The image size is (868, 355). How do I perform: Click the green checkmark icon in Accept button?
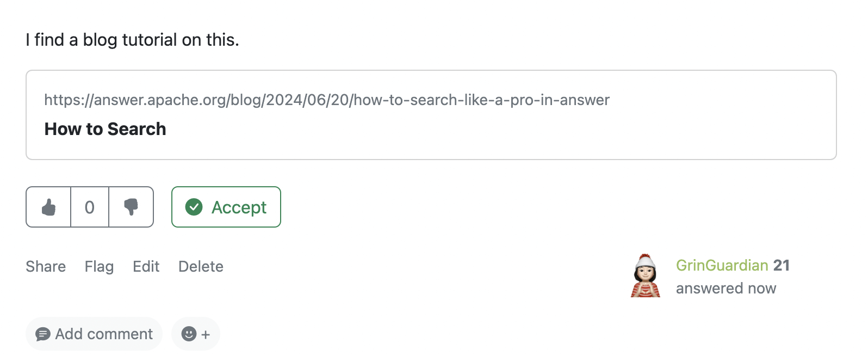pyautogui.click(x=194, y=207)
